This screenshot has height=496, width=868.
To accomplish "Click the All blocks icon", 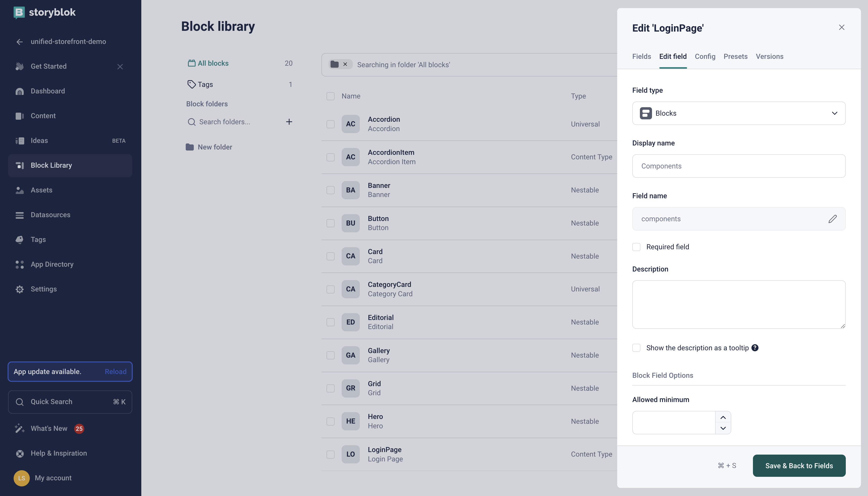I will (192, 63).
